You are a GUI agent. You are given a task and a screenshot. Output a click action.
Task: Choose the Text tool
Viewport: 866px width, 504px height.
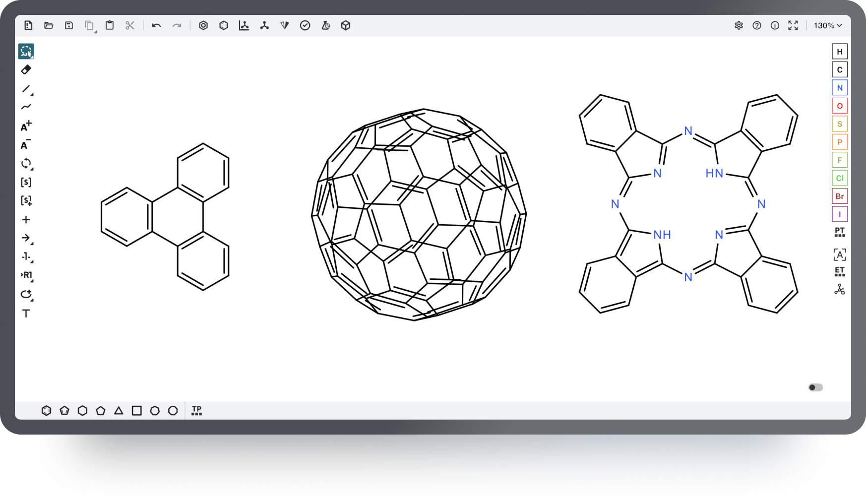pos(26,314)
